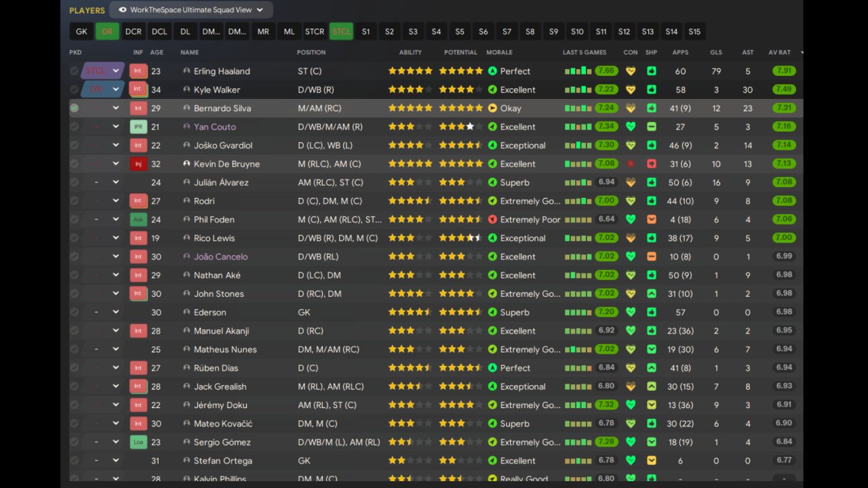Open Erling Haaland's player profile
Viewport: 868px width, 488px height.
(222, 71)
